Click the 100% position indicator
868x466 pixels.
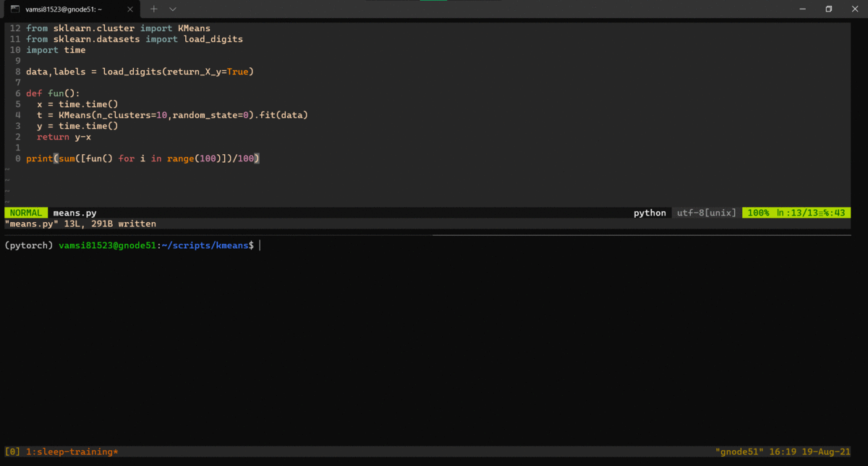pos(758,213)
